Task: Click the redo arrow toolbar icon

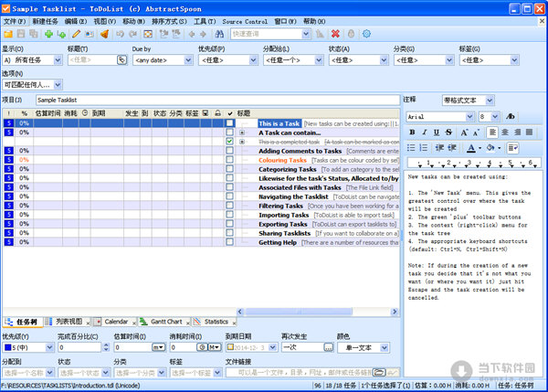Action: tap(132, 34)
